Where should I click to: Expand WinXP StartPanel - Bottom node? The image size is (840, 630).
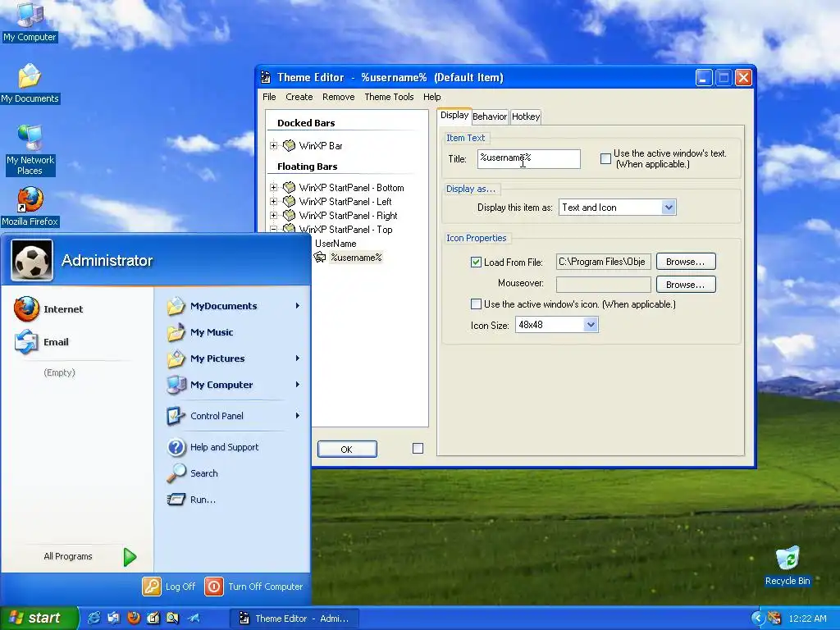[x=273, y=188]
